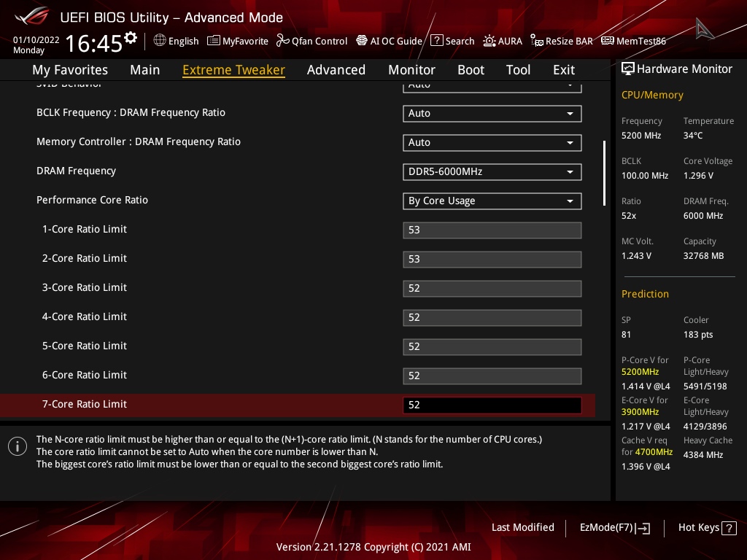Click the 34°C temperature value
Screen dimensions: 747x560
[693, 135]
